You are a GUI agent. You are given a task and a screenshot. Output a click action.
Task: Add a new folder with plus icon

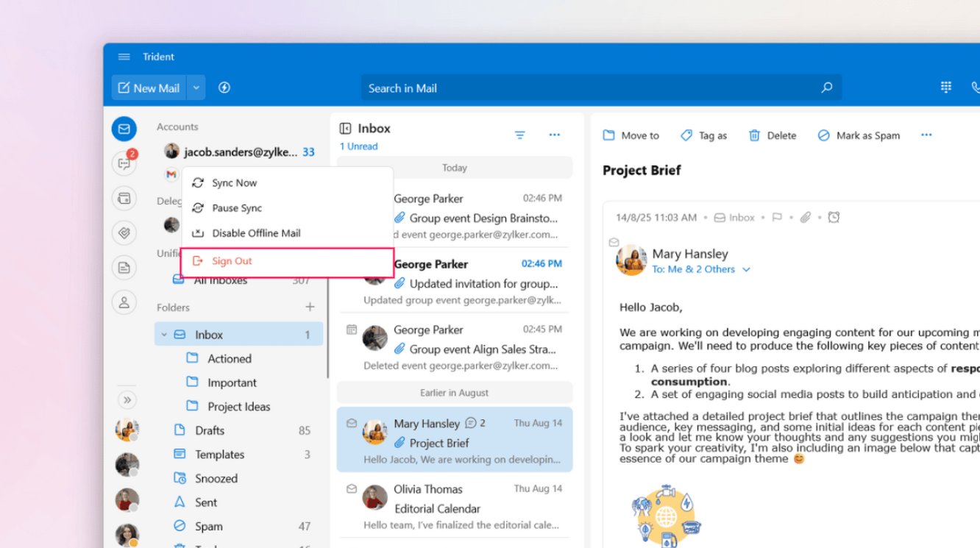click(310, 307)
